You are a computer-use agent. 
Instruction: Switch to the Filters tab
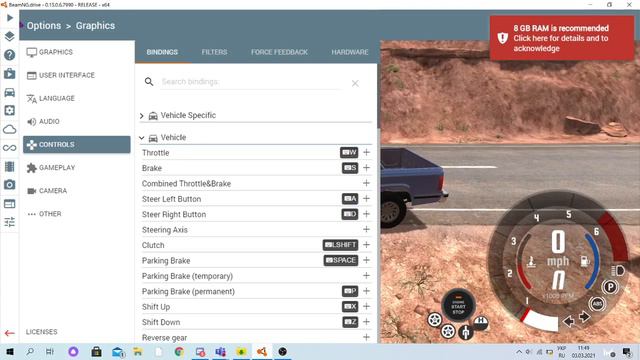[x=214, y=52]
